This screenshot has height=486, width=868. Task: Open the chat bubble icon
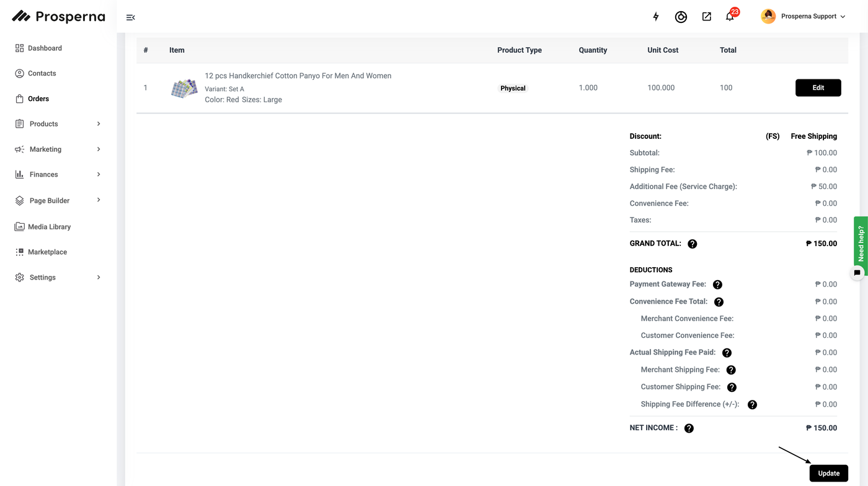point(857,273)
